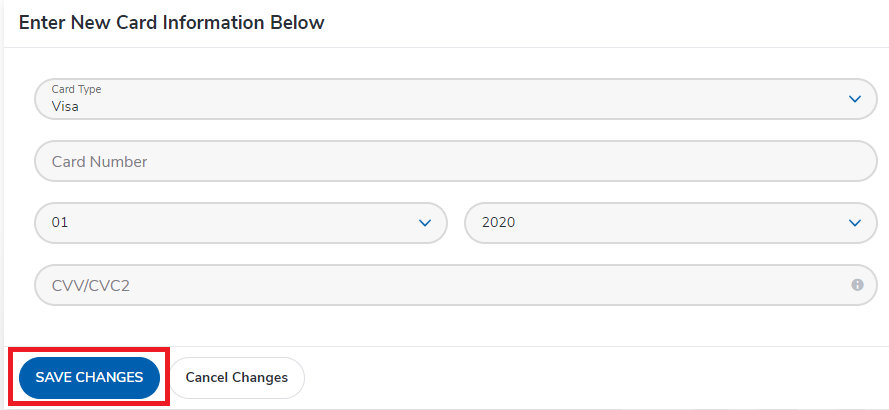
Task: Click the 'Card Number' placeholder text
Action: tap(99, 161)
